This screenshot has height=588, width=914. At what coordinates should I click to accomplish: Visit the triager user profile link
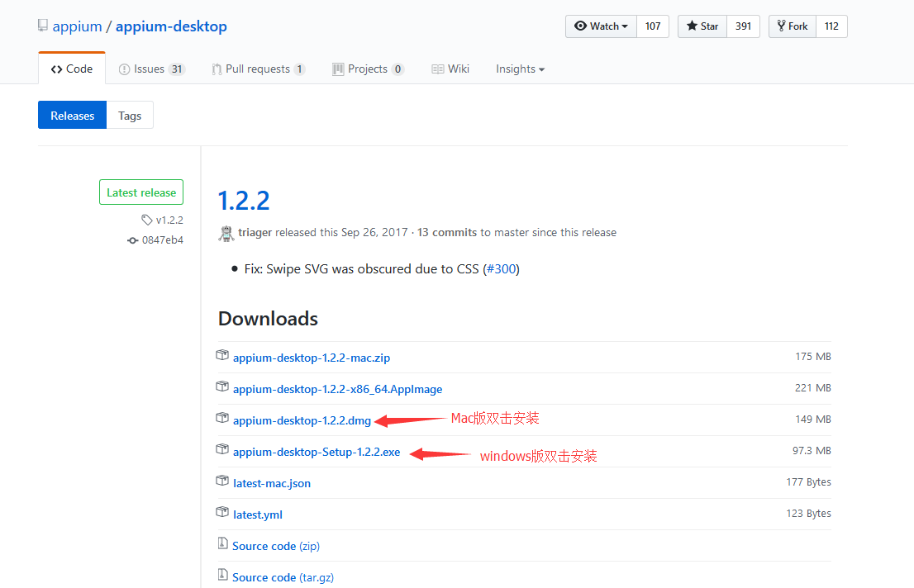pyautogui.click(x=255, y=232)
